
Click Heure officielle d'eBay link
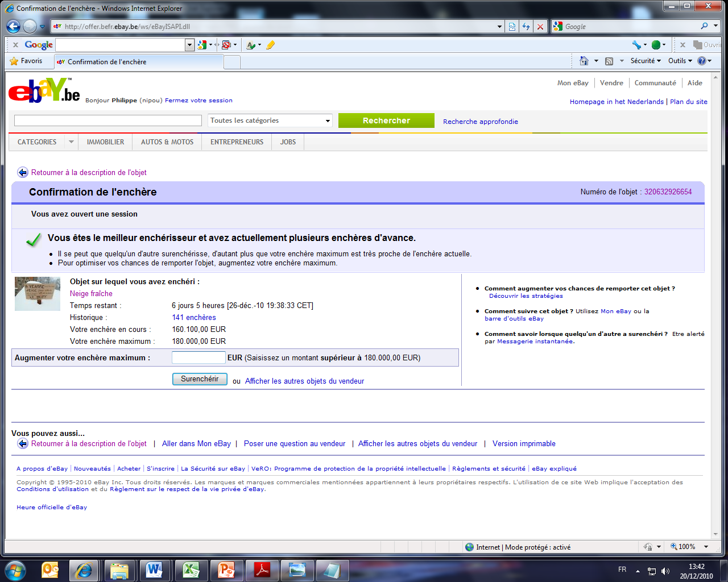tap(52, 508)
